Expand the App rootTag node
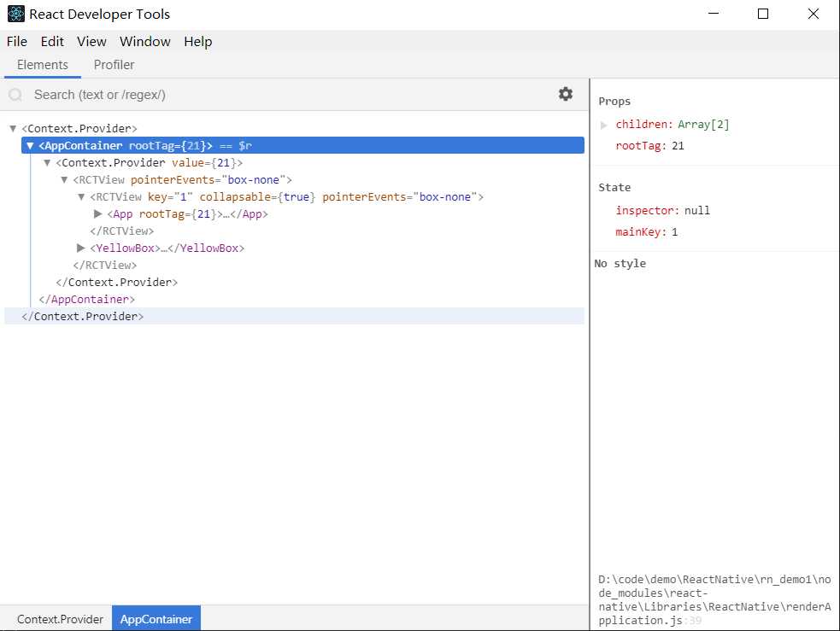 pos(98,214)
